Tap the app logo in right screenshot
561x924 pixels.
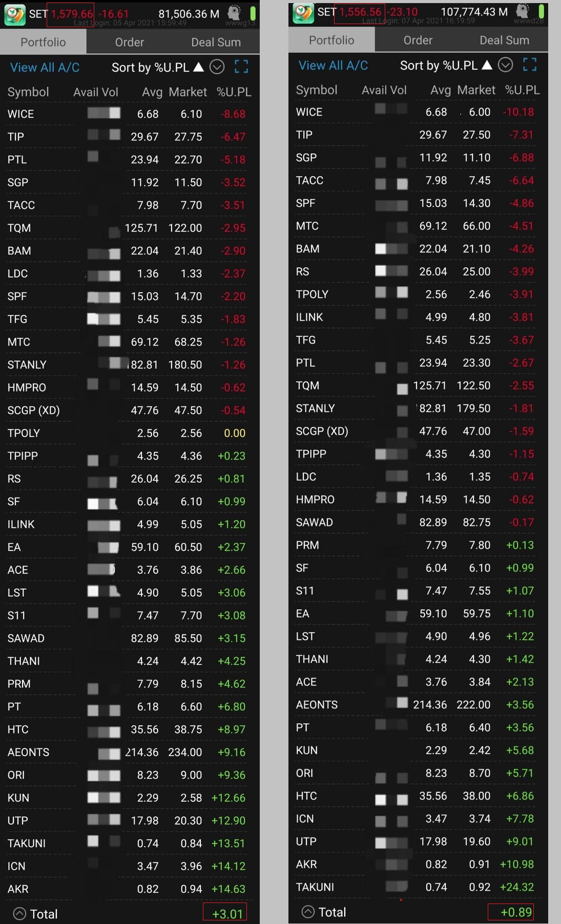tap(303, 13)
